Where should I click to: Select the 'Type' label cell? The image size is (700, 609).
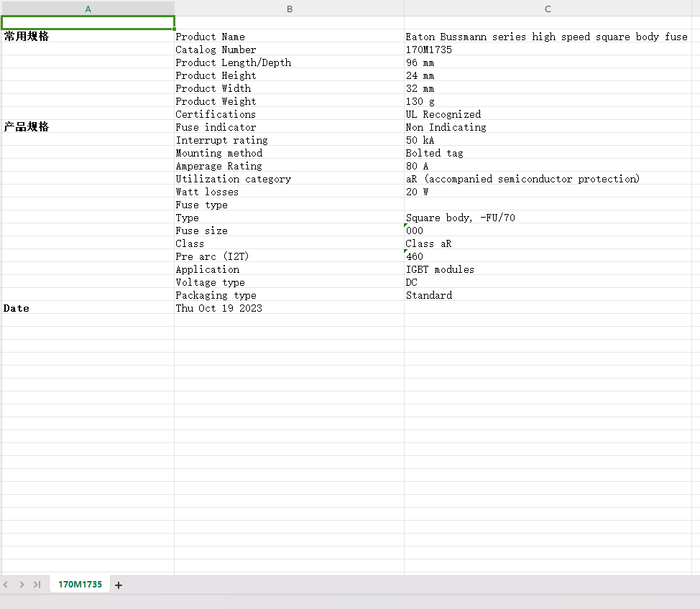click(x=290, y=218)
